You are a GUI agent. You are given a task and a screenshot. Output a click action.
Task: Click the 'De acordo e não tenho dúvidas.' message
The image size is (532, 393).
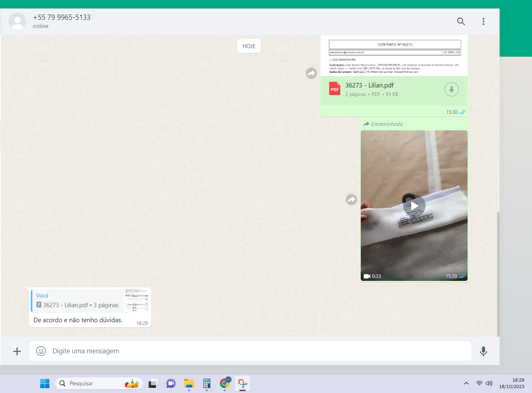click(78, 320)
